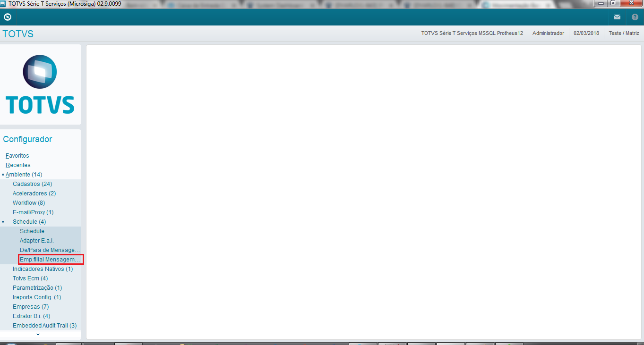This screenshot has height=345, width=644.
Task: Expand Cadastros (24)
Action: pos(32,184)
